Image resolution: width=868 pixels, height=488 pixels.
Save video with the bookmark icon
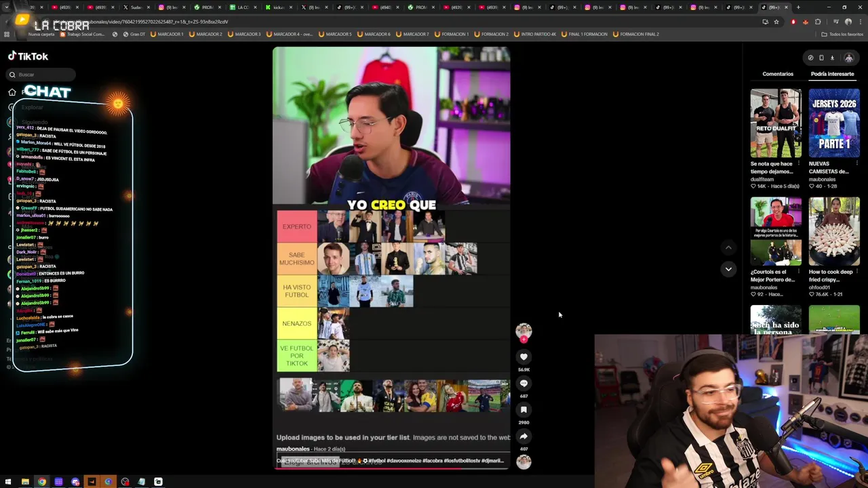524,409
